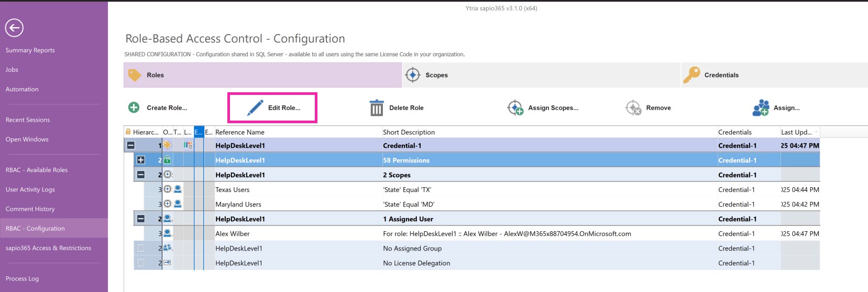Viewport: 868px width, 292px height.
Task: Click the Remove scope icon
Action: pyautogui.click(x=633, y=107)
